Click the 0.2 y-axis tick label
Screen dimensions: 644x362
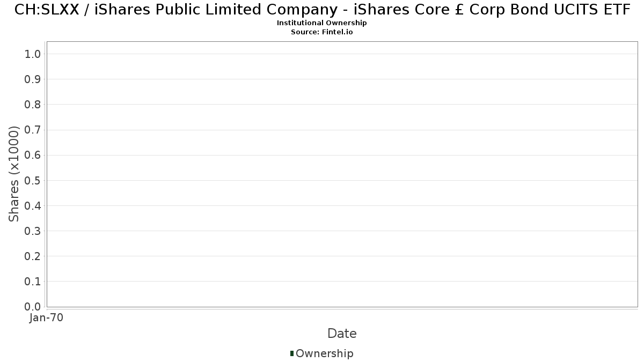point(33,256)
